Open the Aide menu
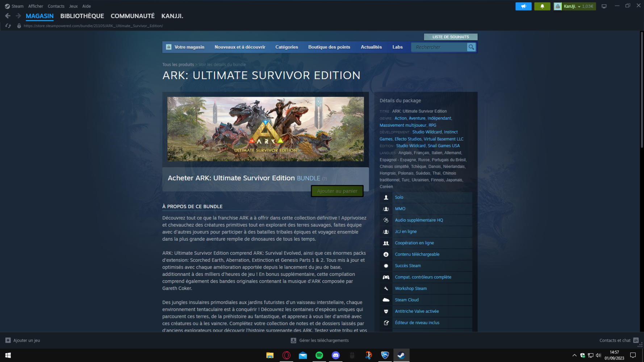The image size is (644, 362). tap(87, 6)
